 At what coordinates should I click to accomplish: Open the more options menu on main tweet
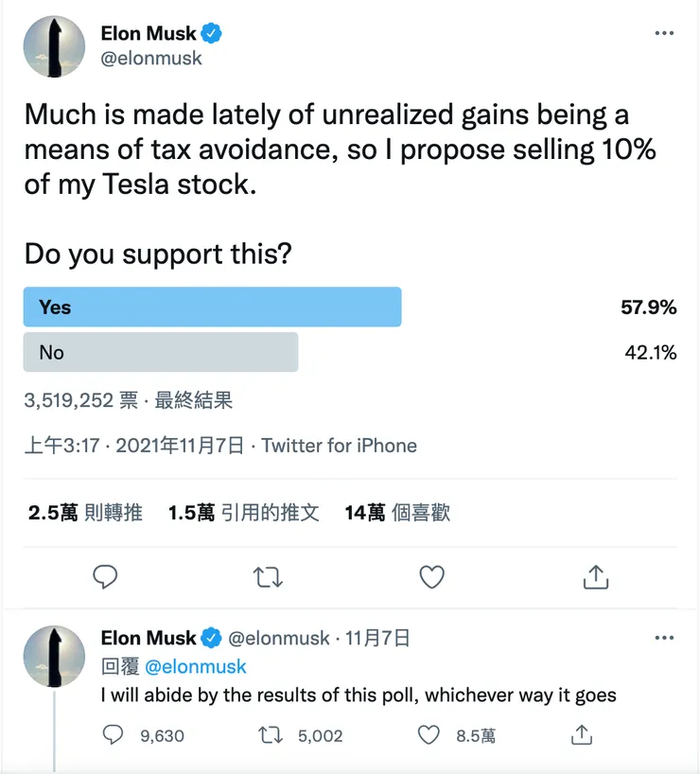(664, 32)
